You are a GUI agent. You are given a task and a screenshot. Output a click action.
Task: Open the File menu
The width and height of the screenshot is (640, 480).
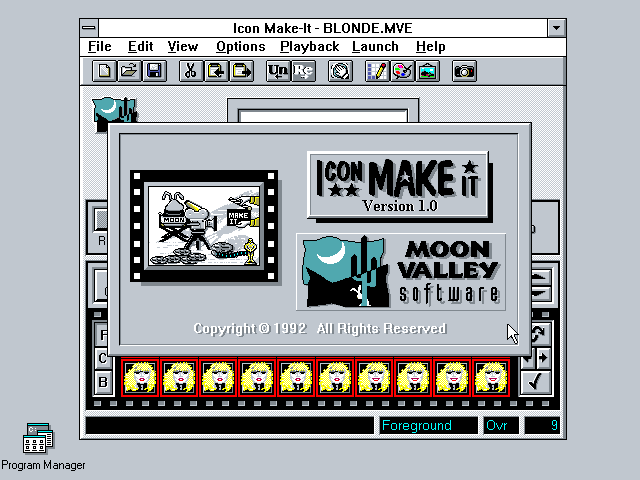100,47
